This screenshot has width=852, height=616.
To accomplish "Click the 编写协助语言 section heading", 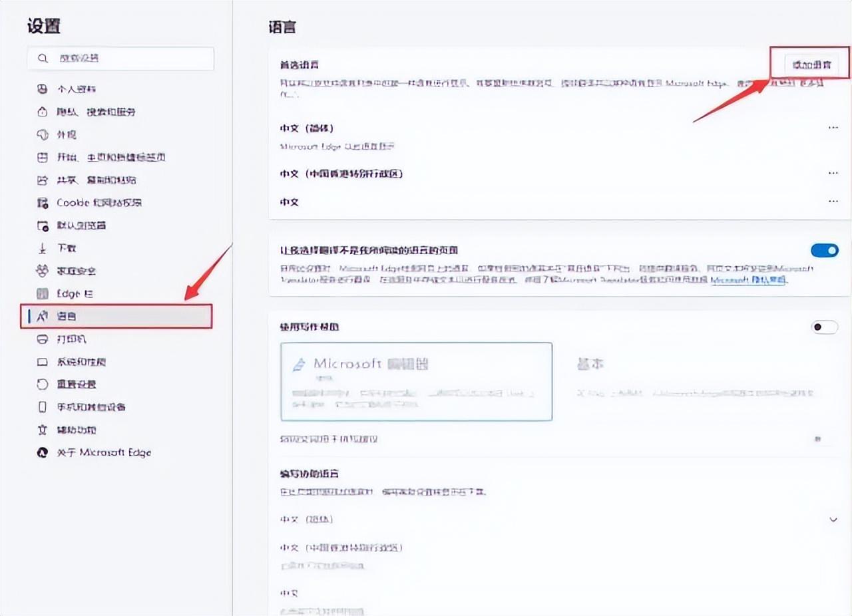I will [310, 474].
